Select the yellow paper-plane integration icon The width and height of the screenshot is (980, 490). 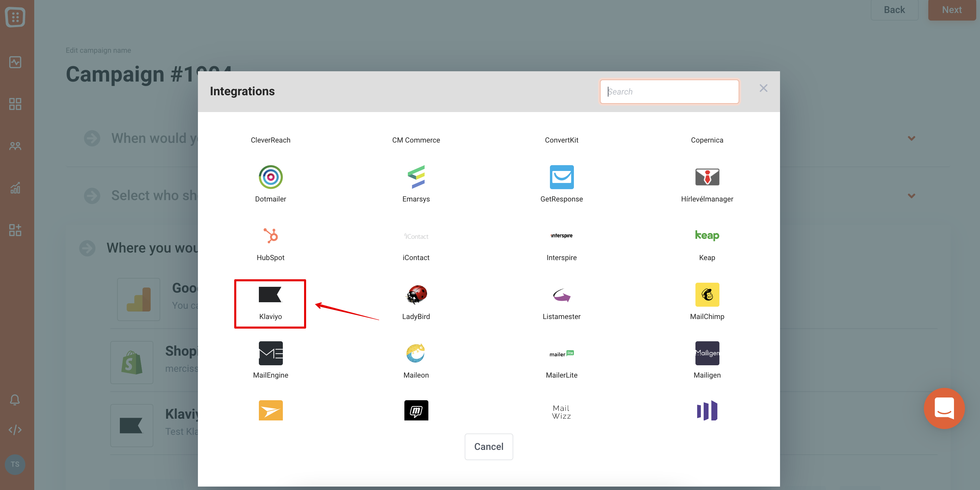[271, 410]
